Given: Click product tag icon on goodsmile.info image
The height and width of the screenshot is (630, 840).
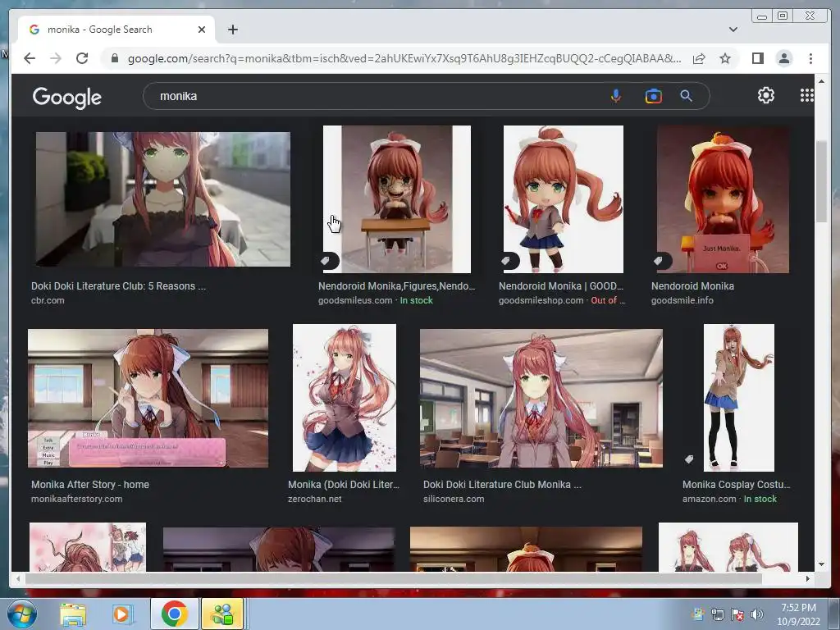Looking at the screenshot, I should [659, 260].
